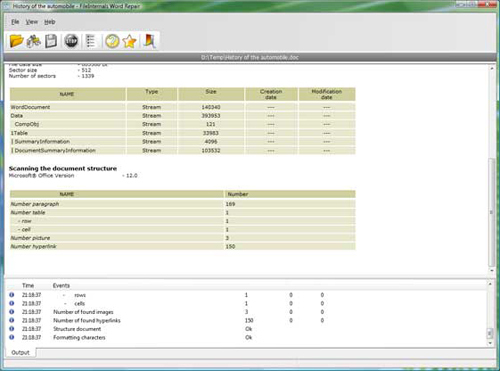Select the Data stream name

point(17,116)
